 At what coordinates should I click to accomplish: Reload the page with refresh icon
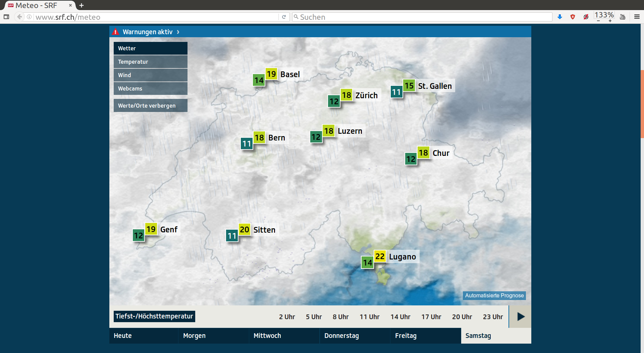284,17
